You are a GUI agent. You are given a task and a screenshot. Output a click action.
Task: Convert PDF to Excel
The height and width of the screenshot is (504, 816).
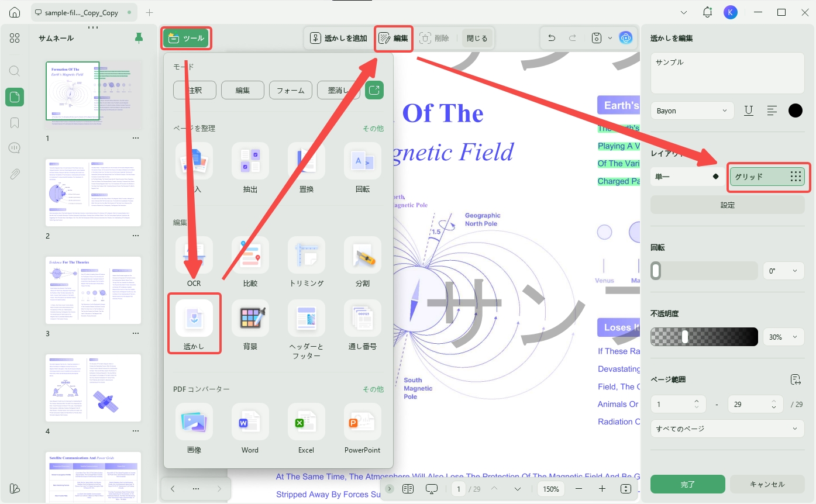(x=307, y=422)
